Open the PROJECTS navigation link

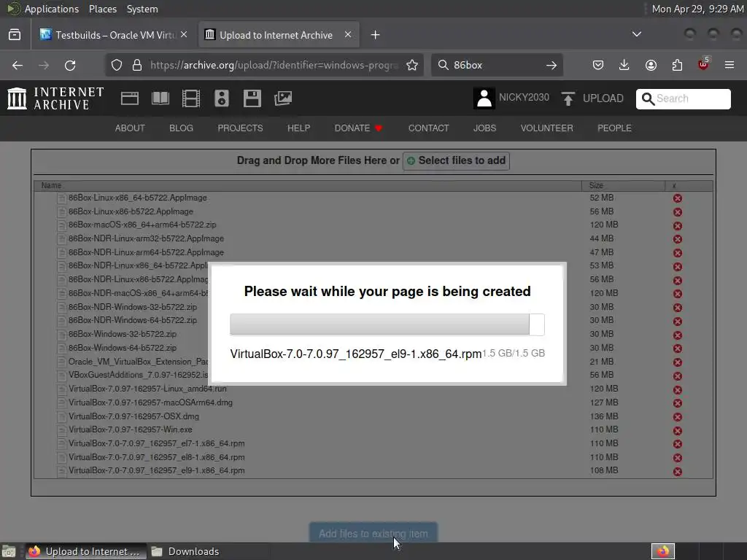pos(240,128)
